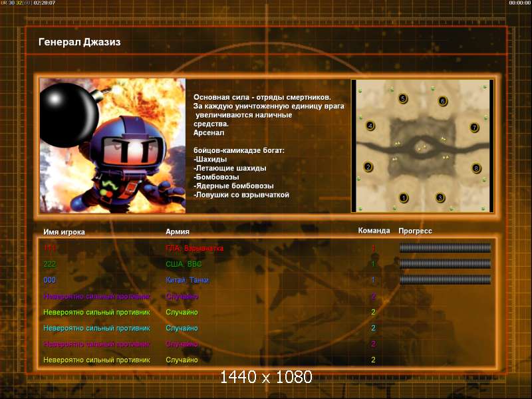Viewport: 532px width, 399px height.
Task: Click the "Случайно" army in the cyan row
Action: [x=182, y=328]
